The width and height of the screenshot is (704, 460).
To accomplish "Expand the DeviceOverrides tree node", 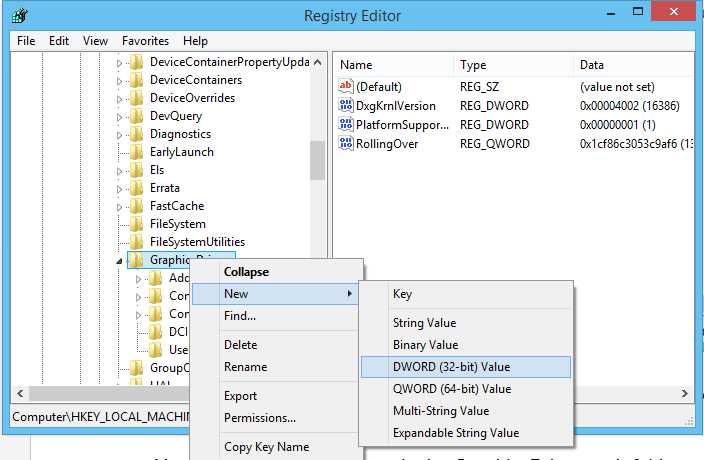I will tap(119, 99).
